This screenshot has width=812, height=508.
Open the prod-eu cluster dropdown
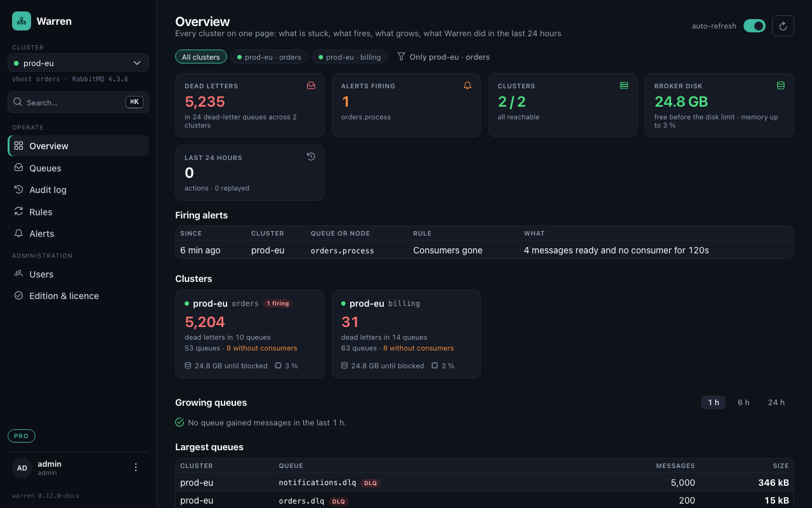tap(78, 63)
